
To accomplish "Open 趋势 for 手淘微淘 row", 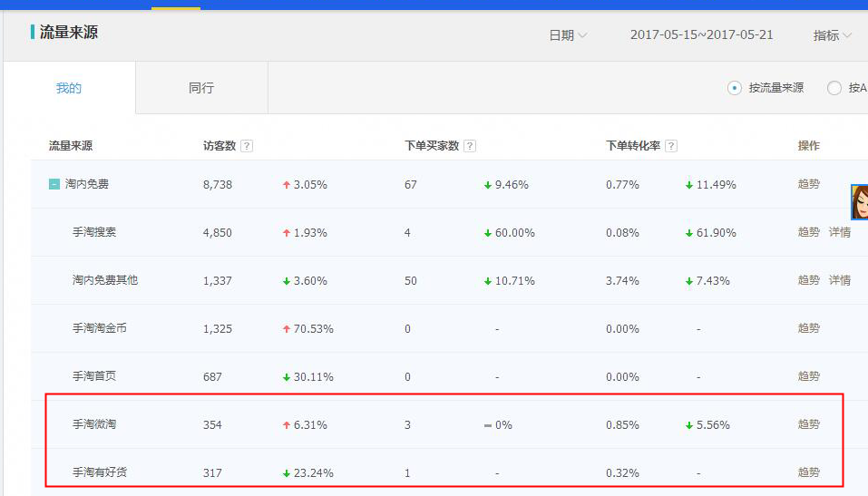I will [808, 424].
